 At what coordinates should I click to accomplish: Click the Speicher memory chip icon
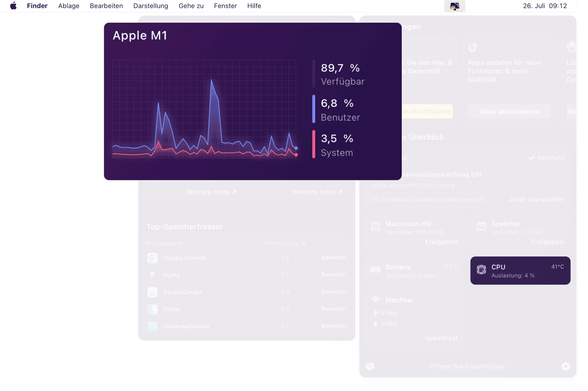pyautogui.click(x=481, y=226)
